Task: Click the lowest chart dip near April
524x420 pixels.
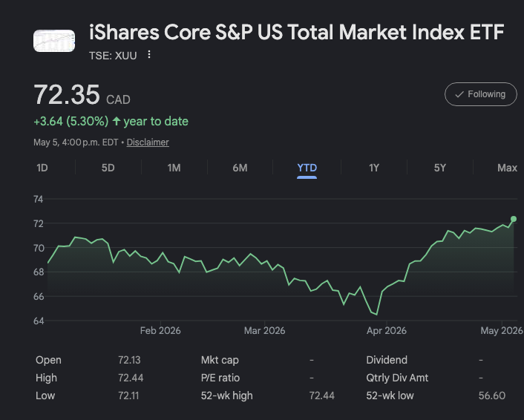Action: pos(376,314)
